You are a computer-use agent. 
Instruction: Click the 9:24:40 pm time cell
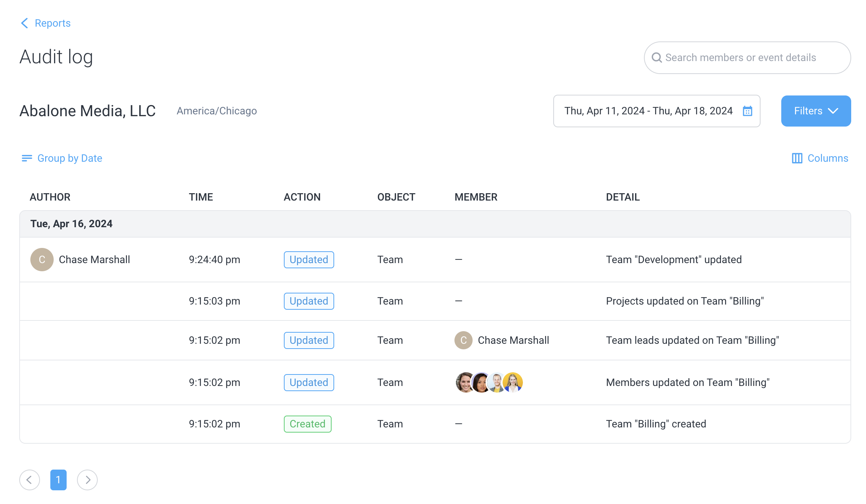215,260
